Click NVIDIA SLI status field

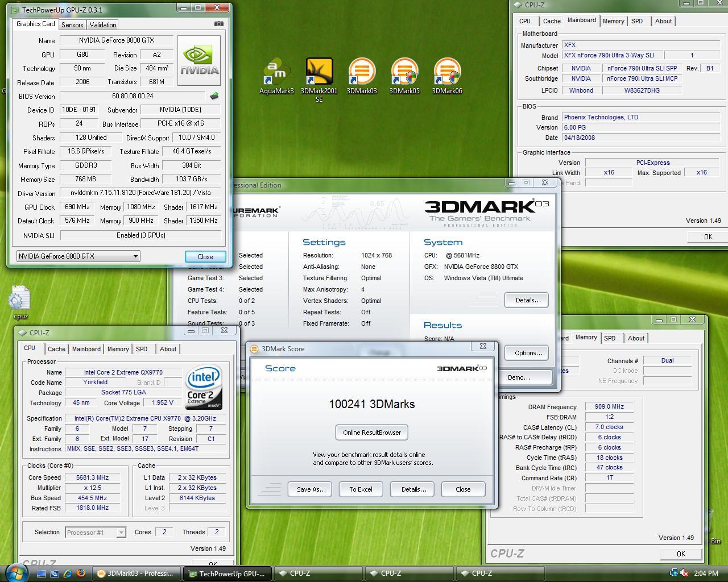[140, 235]
